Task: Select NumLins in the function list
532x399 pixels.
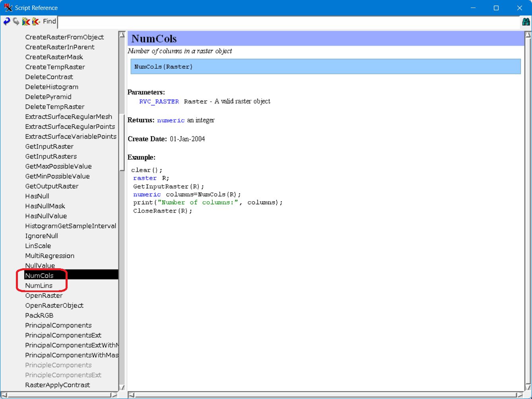Action: click(x=39, y=285)
